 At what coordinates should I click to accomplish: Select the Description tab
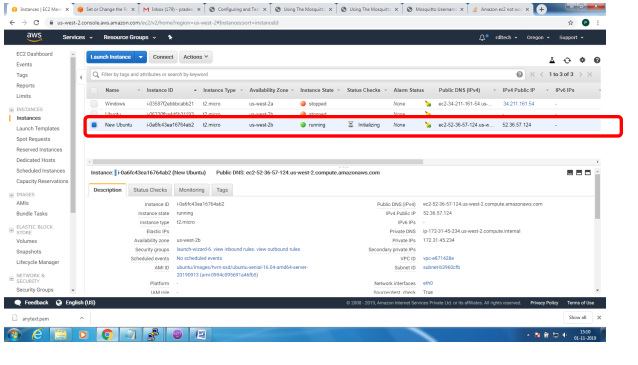107,190
